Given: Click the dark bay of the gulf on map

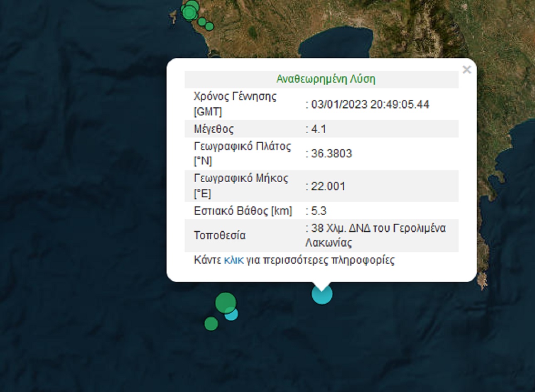Looking at the screenshot, I should coord(336,42).
